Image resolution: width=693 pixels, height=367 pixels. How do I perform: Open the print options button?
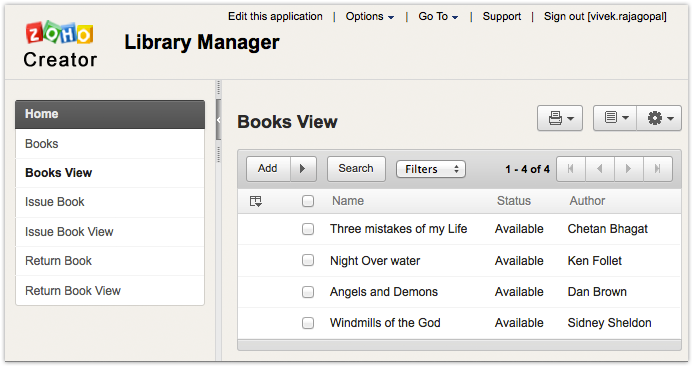tap(560, 118)
